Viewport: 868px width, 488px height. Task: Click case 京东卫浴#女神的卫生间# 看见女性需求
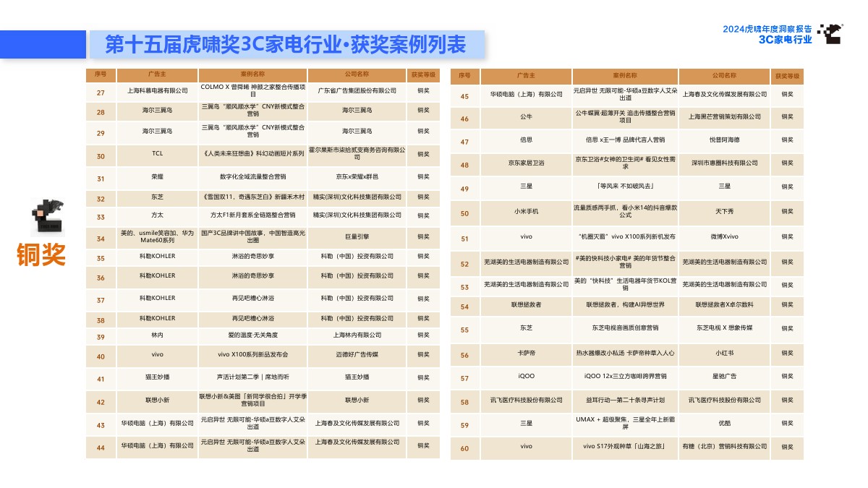(624, 163)
